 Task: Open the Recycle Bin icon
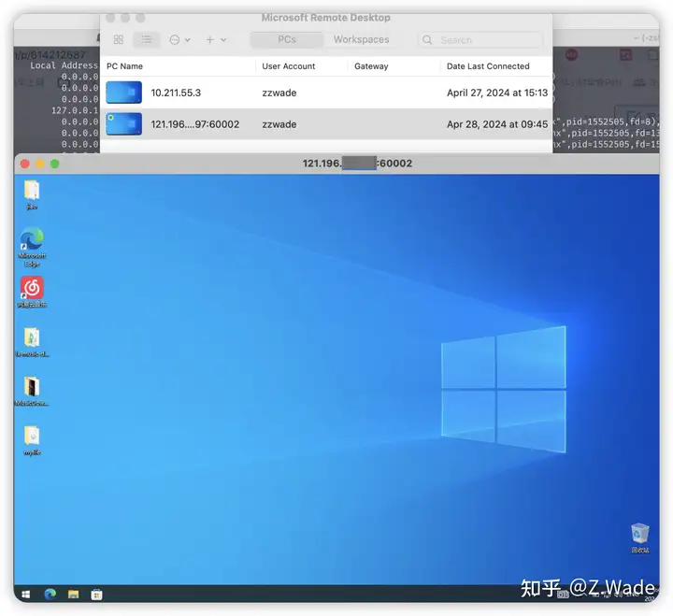640,537
